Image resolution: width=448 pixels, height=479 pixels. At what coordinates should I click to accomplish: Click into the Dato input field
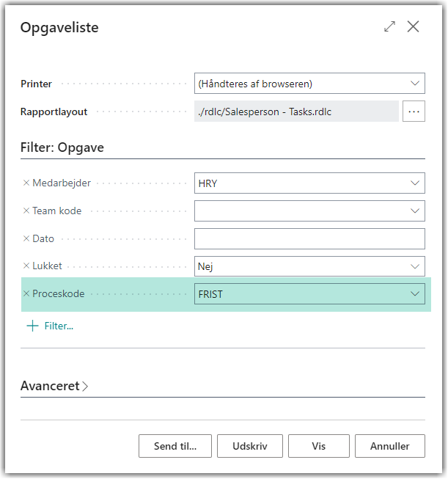(x=309, y=239)
